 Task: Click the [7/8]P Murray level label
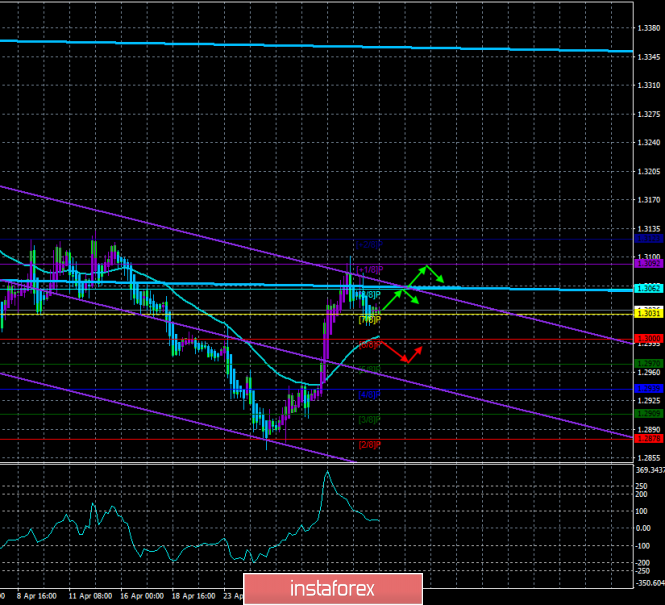[369, 320]
